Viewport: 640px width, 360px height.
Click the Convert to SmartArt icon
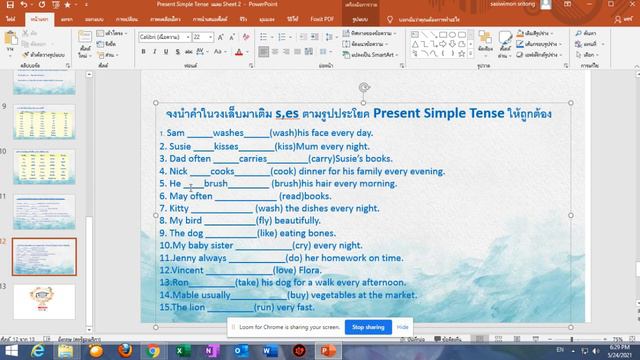click(346, 55)
